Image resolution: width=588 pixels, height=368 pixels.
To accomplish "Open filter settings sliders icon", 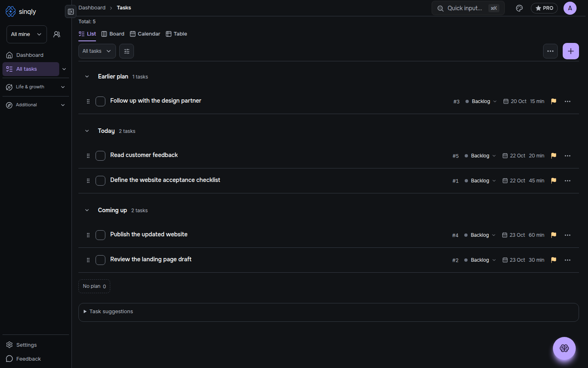I will point(127,51).
